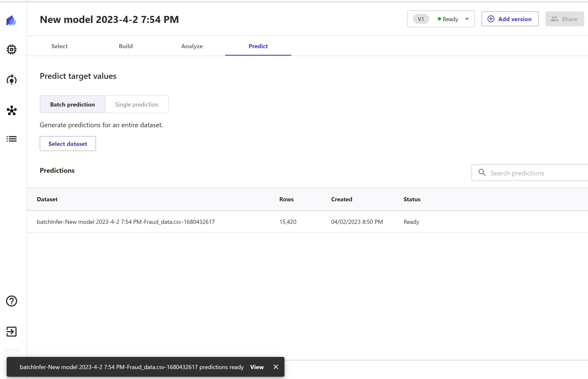Switch to the Analyze tab
This screenshot has height=379, width=588.
(x=192, y=46)
